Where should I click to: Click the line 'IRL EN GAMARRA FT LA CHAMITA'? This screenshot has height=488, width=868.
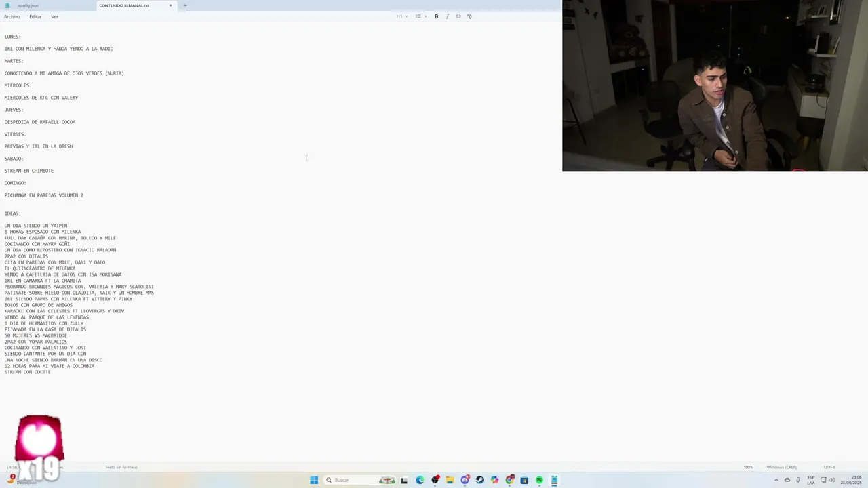[x=43, y=281]
